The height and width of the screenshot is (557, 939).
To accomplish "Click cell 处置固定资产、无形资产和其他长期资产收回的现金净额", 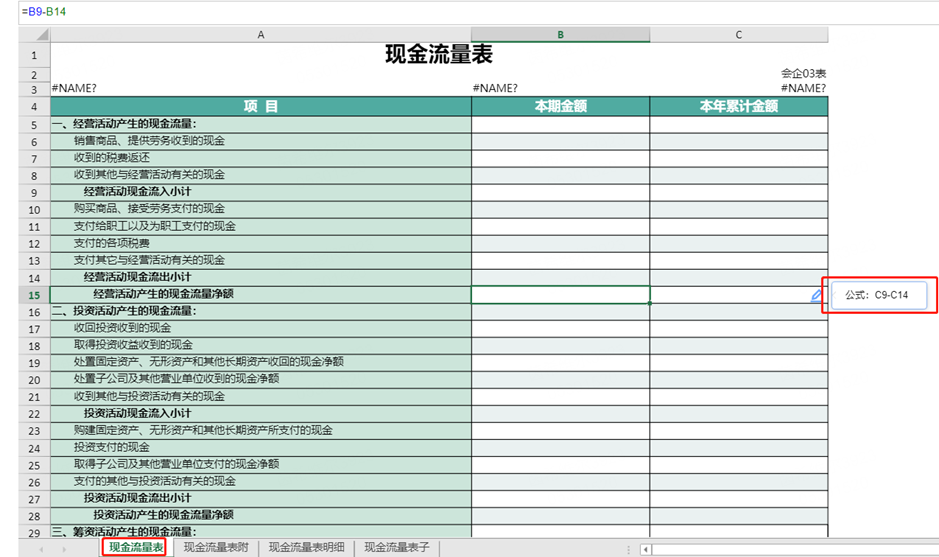I will pyautogui.click(x=261, y=362).
